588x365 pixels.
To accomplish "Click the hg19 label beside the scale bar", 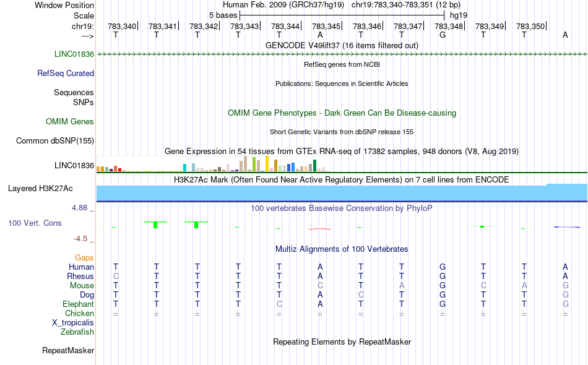I will (x=459, y=15).
